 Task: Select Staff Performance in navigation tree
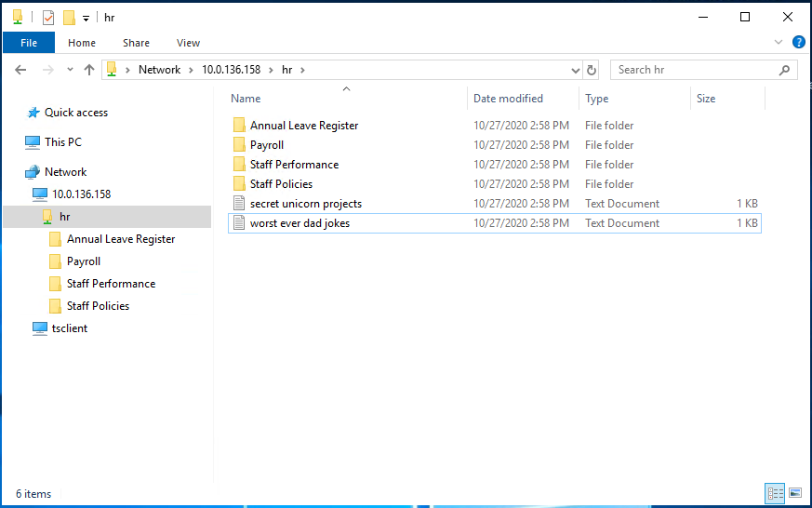tap(111, 284)
